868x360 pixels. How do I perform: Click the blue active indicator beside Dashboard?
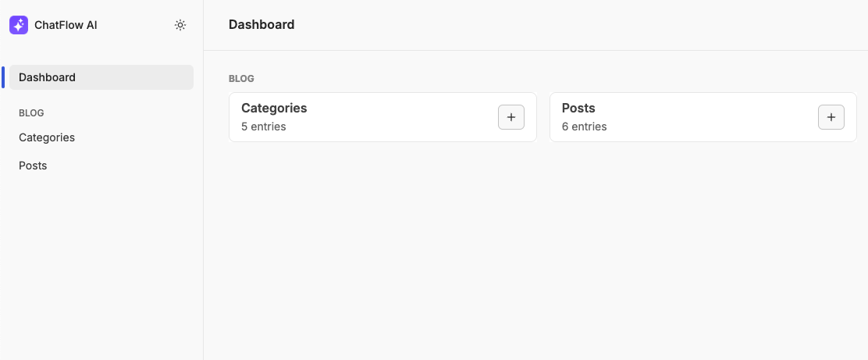coord(3,77)
